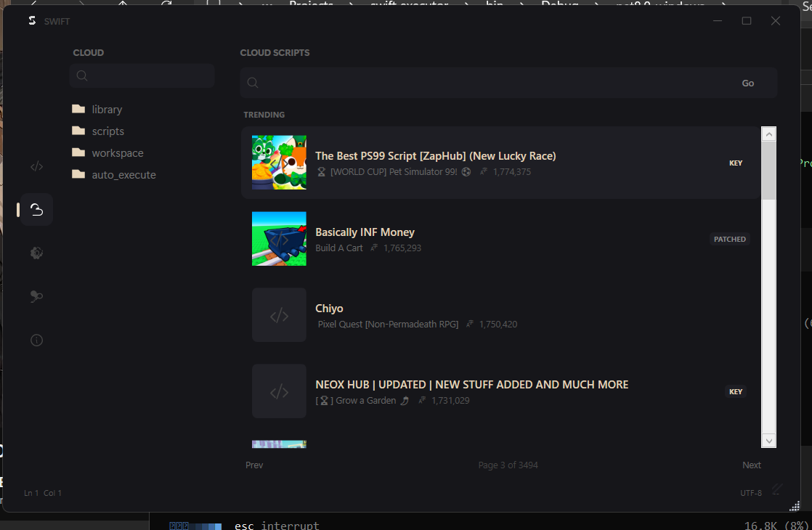Click the Col 1 status entry

click(52, 493)
